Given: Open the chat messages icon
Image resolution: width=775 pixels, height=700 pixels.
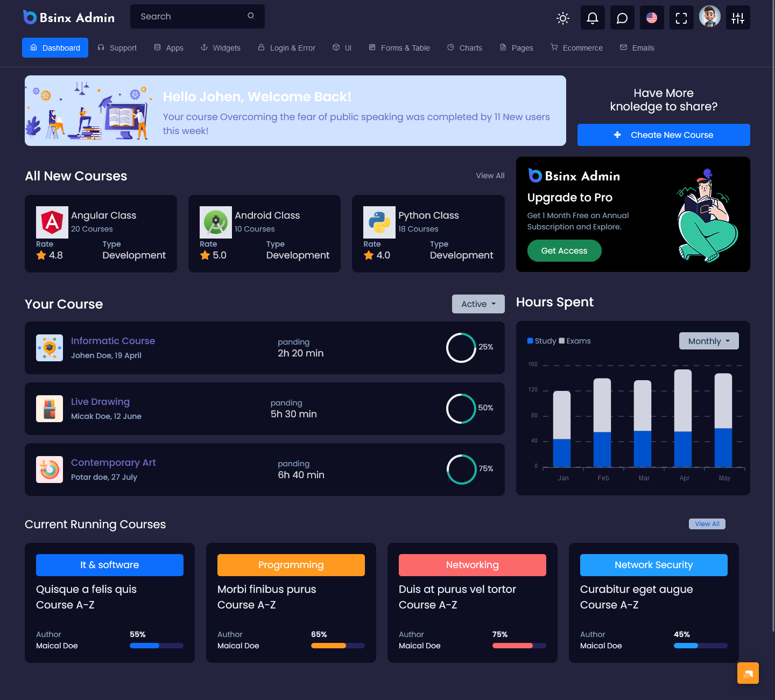Looking at the screenshot, I should (622, 18).
